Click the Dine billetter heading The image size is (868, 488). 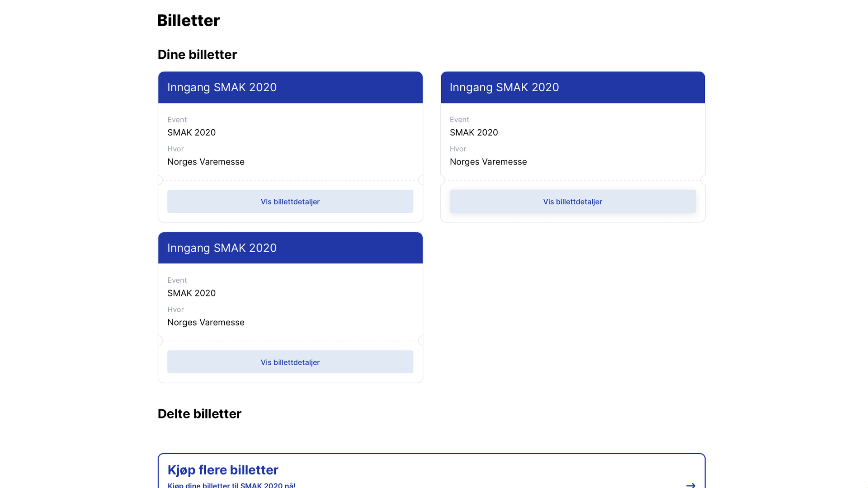[197, 54]
